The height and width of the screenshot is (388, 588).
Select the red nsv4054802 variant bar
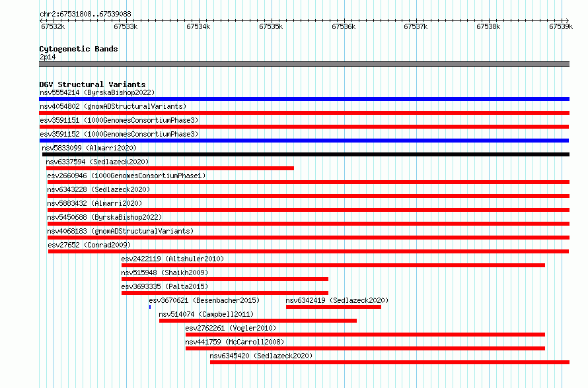point(304,113)
